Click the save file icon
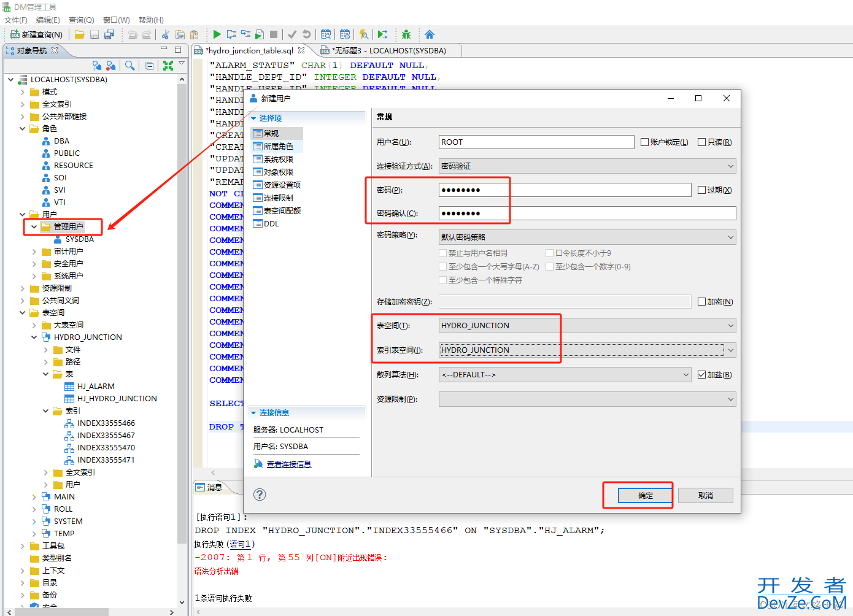This screenshot has width=853, height=616. pos(95,34)
